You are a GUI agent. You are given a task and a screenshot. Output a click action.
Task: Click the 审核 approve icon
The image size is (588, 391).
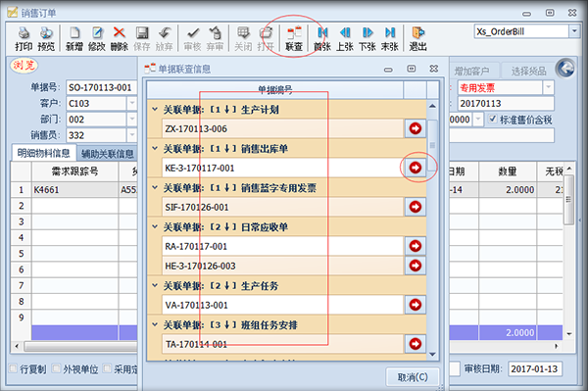(193, 38)
